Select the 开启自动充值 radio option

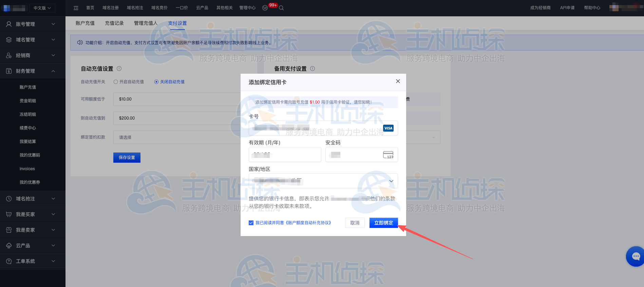point(116,82)
